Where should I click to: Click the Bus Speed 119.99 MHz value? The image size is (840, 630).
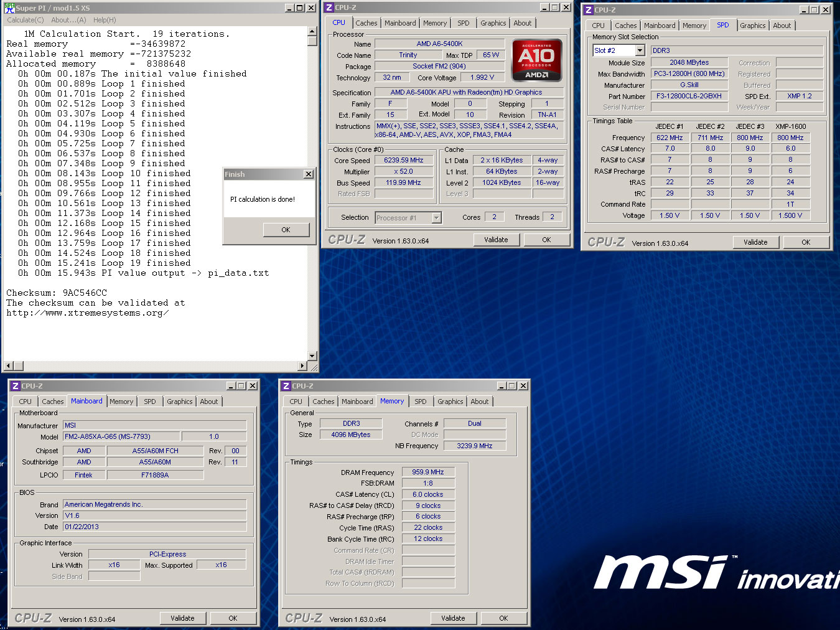(404, 182)
